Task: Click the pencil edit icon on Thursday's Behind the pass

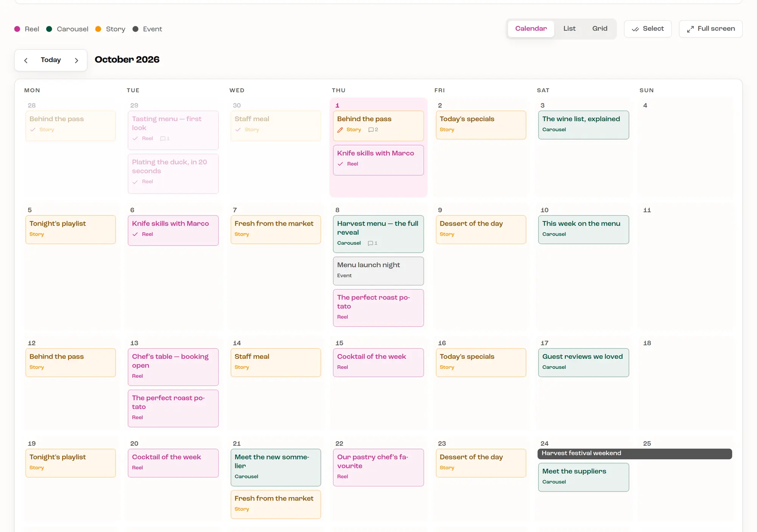Action: tap(340, 130)
